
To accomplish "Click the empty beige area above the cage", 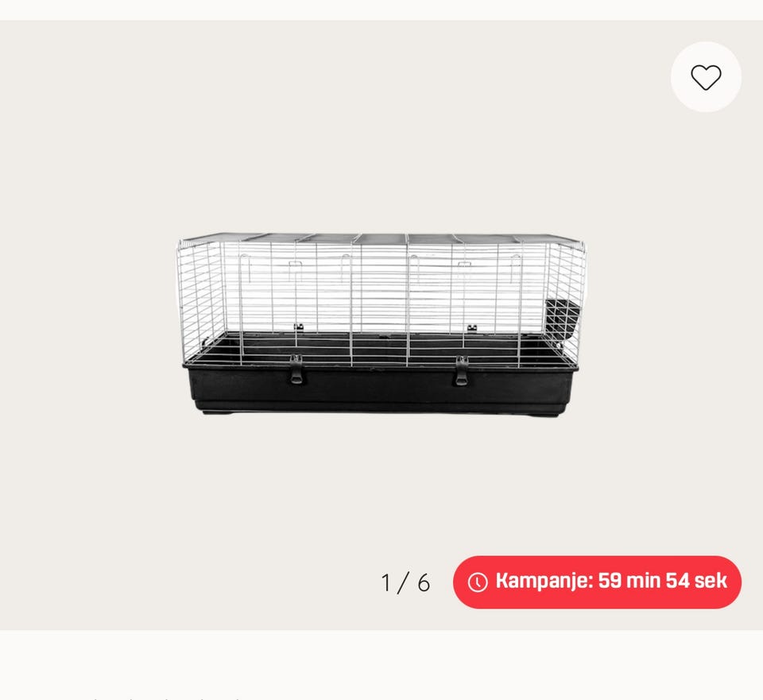I will pos(341,126).
